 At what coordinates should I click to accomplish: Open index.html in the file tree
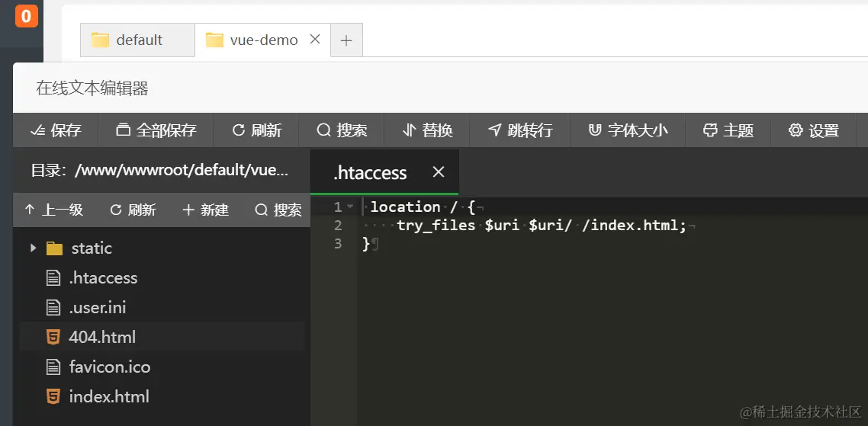[108, 396]
